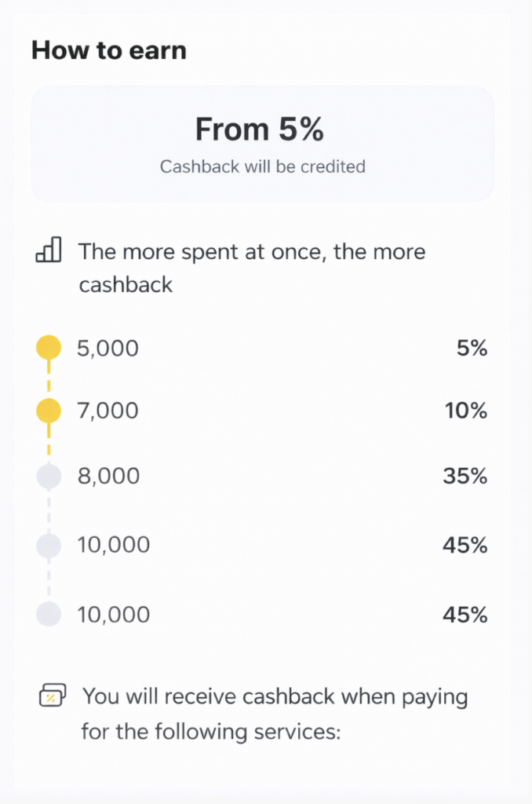
Task: Tap the 5,000 spend amount
Action: point(107,348)
